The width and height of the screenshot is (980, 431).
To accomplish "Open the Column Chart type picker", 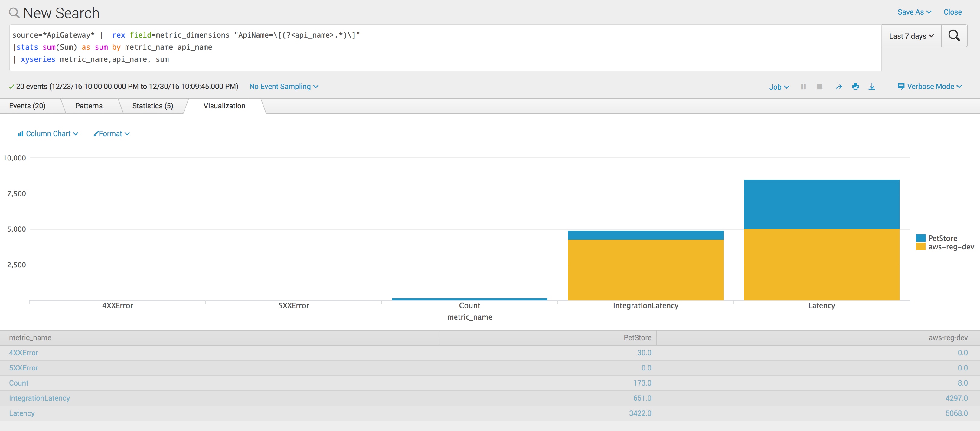I will [48, 134].
